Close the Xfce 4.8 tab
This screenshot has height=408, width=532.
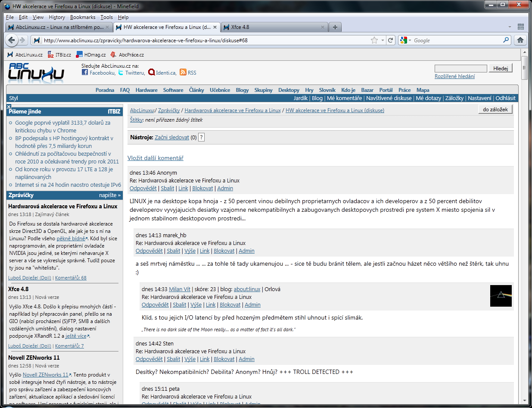click(x=322, y=27)
